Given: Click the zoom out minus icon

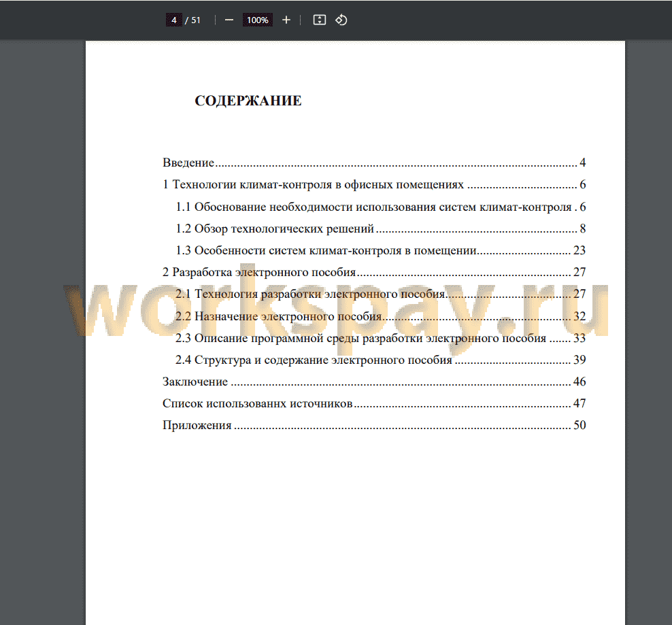Looking at the screenshot, I should pyautogui.click(x=229, y=20).
